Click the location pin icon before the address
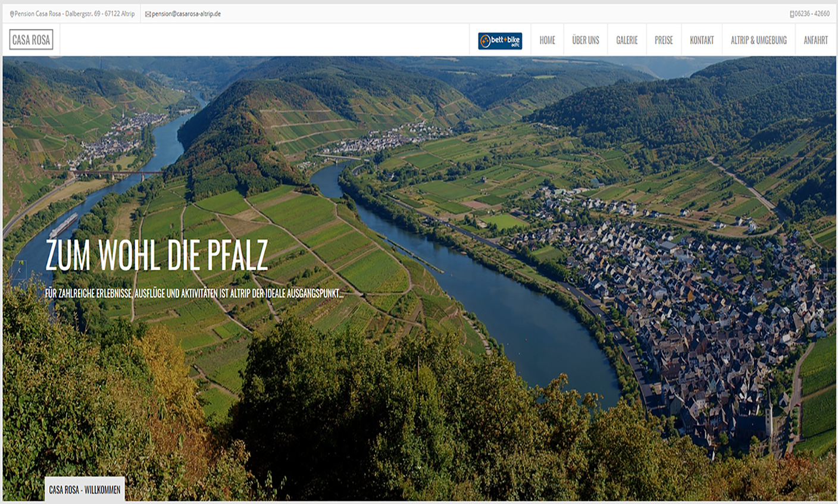The width and height of the screenshot is (838, 504). (x=12, y=14)
